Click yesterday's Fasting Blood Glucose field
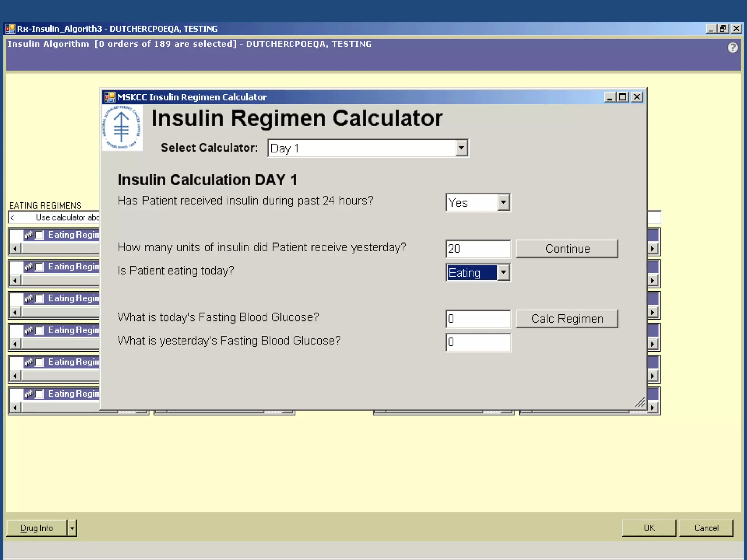 (x=478, y=342)
